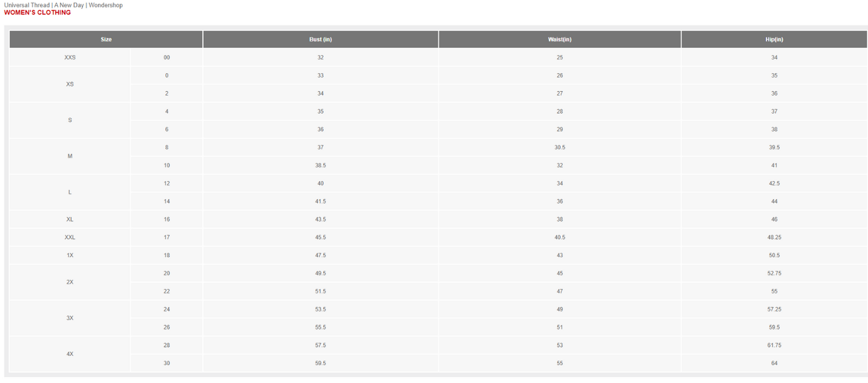The height and width of the screenshot is (383, 868).
Task: Select the Waist(in) column header
Action: [560, 40]
